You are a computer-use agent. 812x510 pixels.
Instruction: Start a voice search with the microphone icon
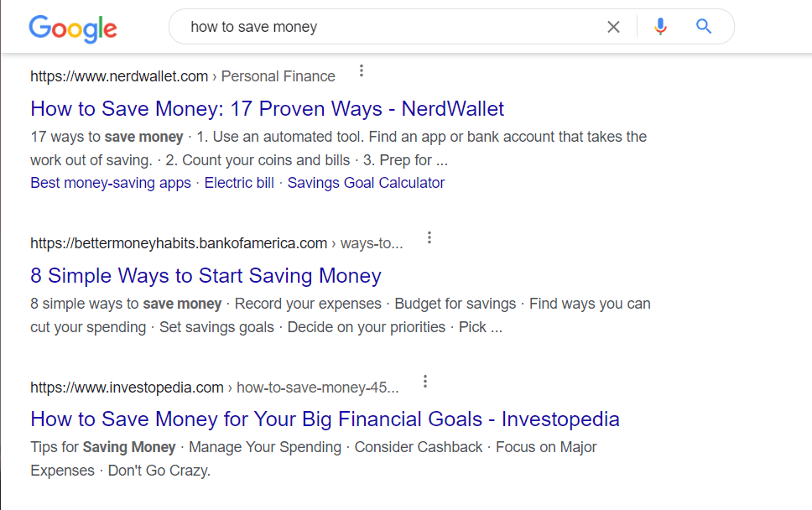(x=660, y=26)
